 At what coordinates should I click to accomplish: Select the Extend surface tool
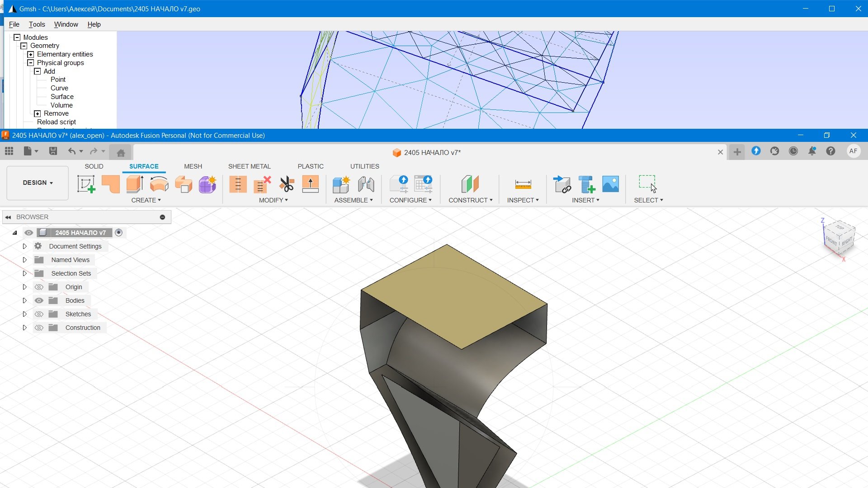click(311, 184)
